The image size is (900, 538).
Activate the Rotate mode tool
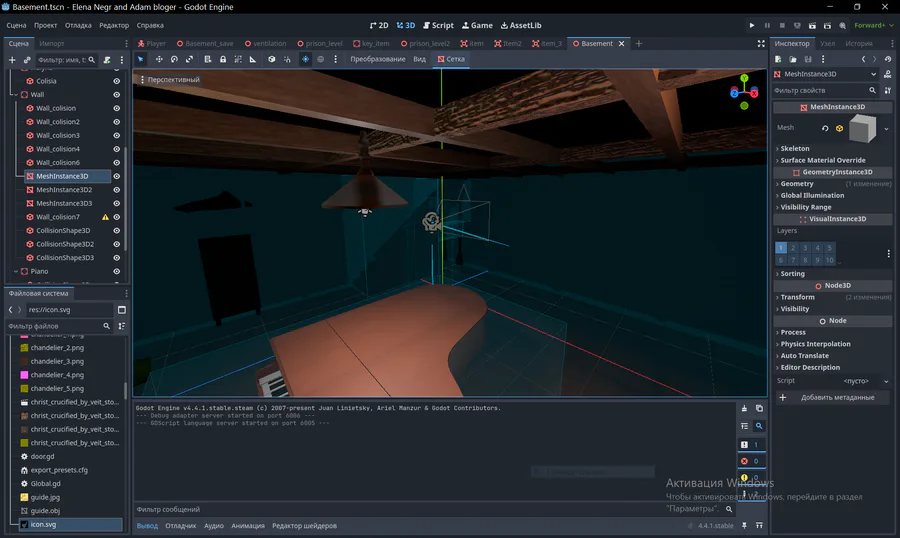coord(174,59)
